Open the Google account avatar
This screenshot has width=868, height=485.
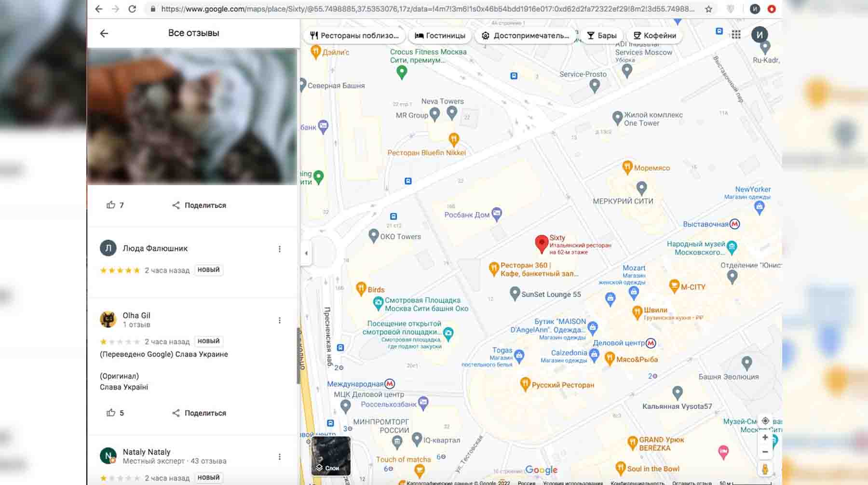759,34
